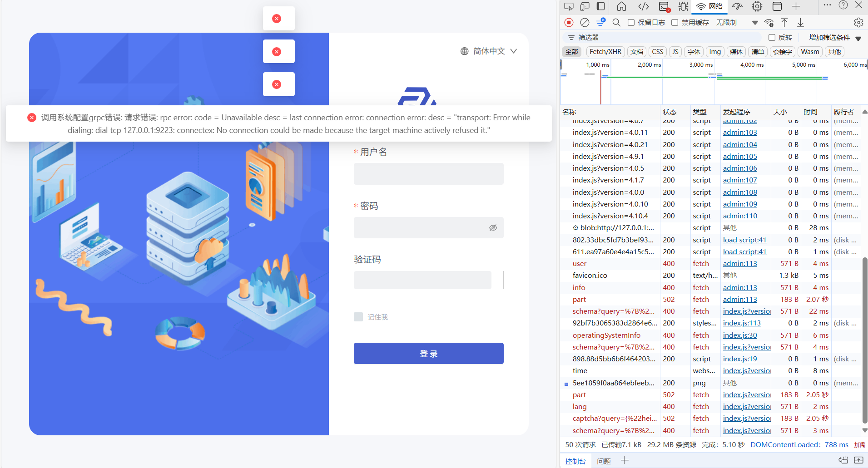Viewport: 868px width, 468px height.
Task: Tick the 记住我 remember me checkbox
Action: click(358, 317)
